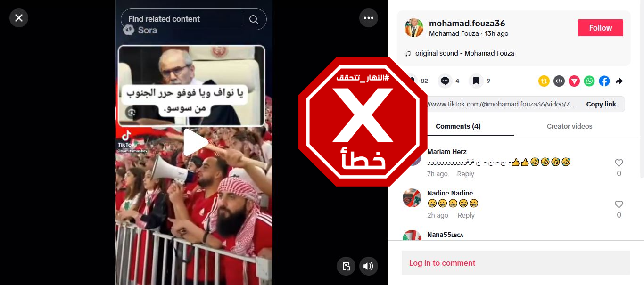
Task: Share the video to WhatsApp
Action: pos(589,81)
